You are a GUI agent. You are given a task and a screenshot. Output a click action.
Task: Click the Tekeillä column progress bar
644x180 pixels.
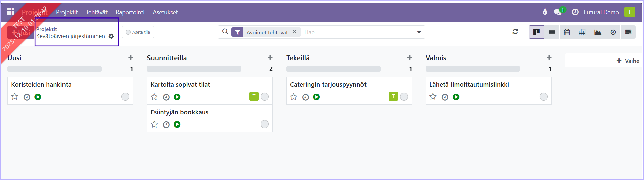pyautogui.click(x=333, y=69)
